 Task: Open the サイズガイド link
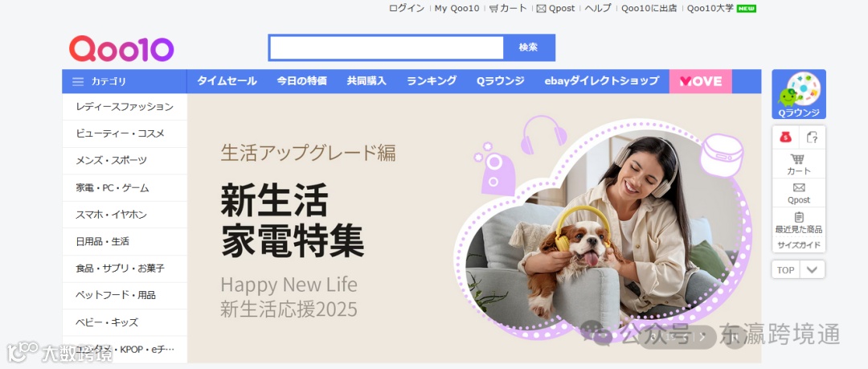(x=799, y=245)
